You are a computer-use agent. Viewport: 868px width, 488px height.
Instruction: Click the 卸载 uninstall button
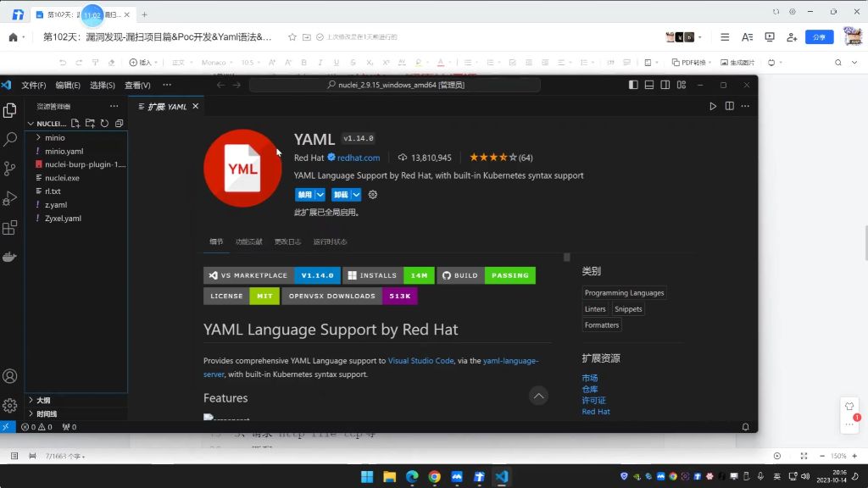(x=341, y=195)
